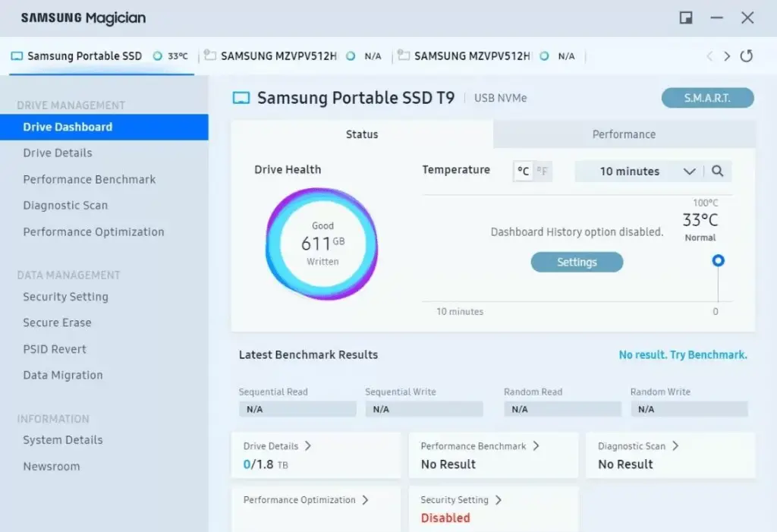Open the 10 minutes time range dropdown
The width and height of the screenshot is (777, 532).
point(640,171)
